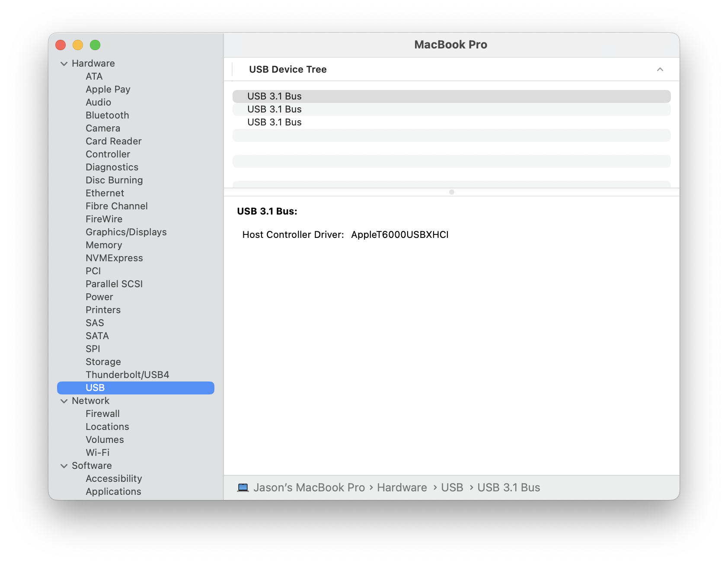Open Card Reader details

[113, 141]
